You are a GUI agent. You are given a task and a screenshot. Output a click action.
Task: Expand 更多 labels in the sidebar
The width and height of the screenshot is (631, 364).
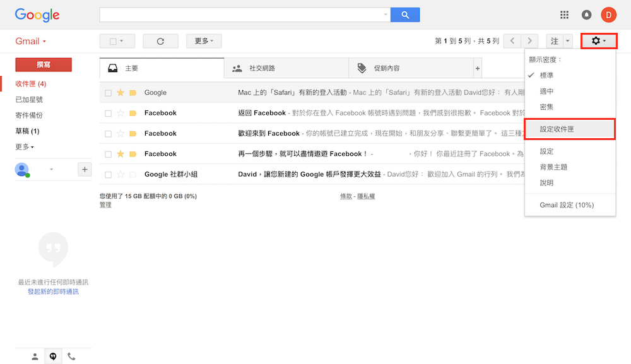[25, 147]
